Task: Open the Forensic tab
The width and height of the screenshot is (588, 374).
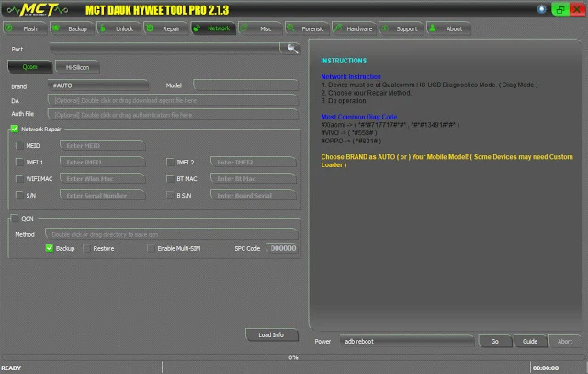Action: [307, 28]
